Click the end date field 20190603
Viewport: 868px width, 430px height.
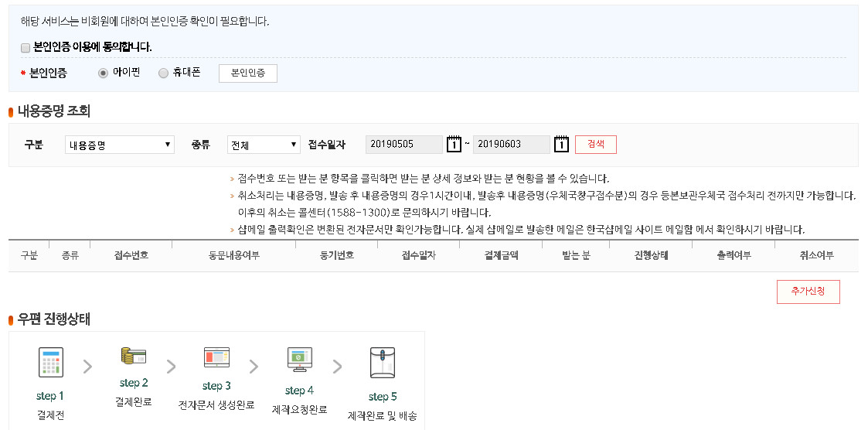tap(512, 144)
